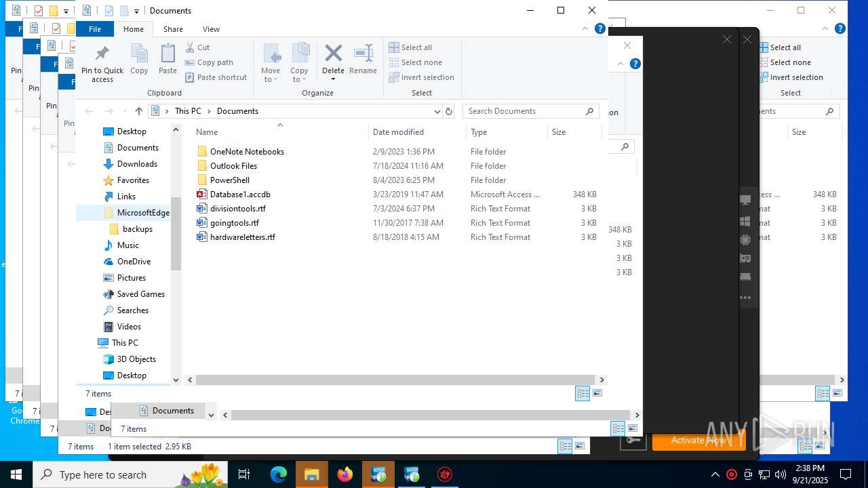Click Select none in the ribbon
868x488 pixels.
[x=415, y=62]
